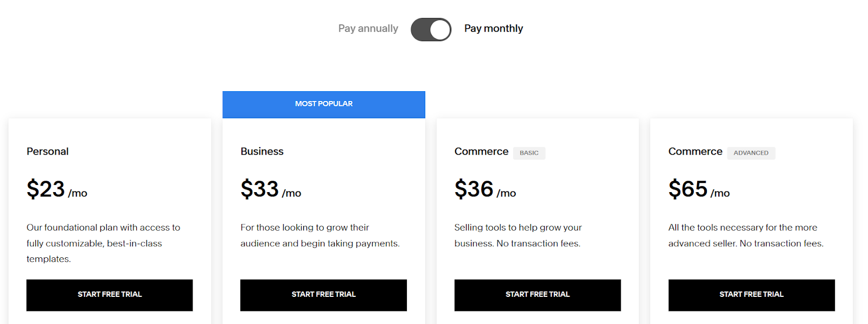868x324 pixels.
Task: Start free trial for Personal plan
Action: 110,295
